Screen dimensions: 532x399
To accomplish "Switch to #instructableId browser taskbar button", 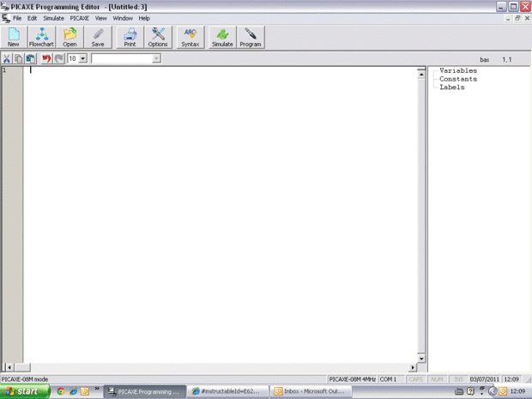I will click(x=228, y=391).
